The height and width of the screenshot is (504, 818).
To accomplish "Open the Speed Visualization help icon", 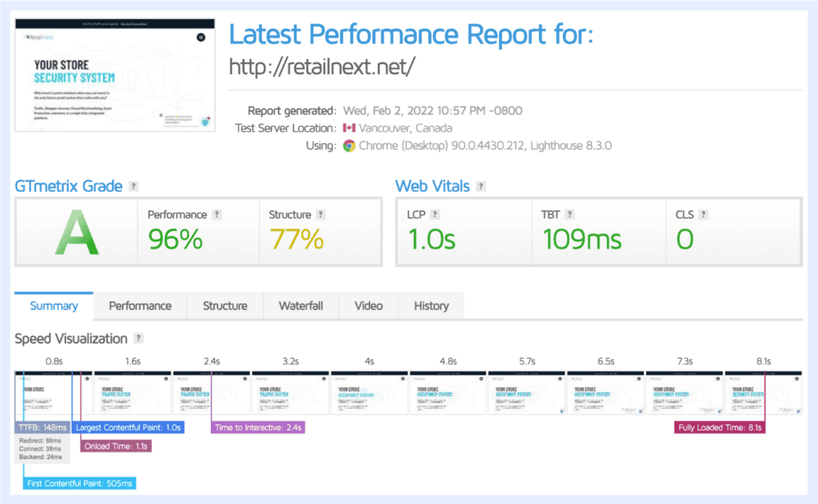I will point(139,339).
